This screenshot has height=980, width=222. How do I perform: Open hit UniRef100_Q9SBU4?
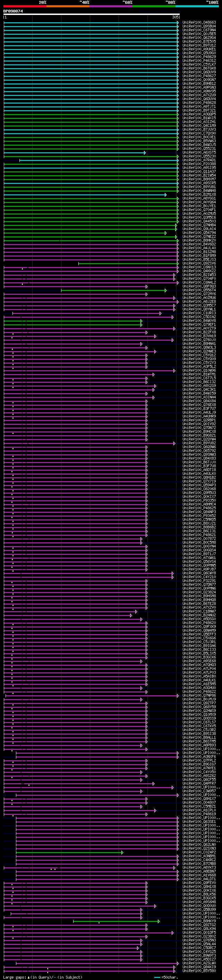click(199, 26)
